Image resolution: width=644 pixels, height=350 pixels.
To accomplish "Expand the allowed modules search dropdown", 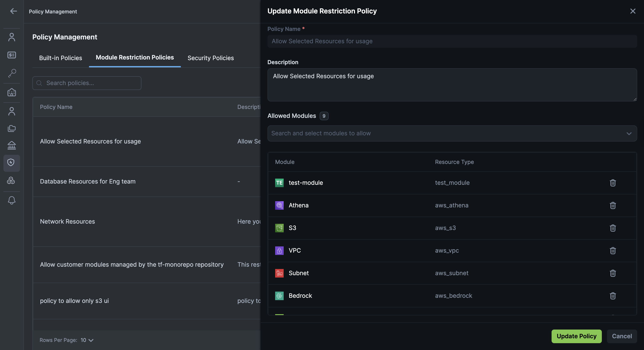I will click(445, 133).
